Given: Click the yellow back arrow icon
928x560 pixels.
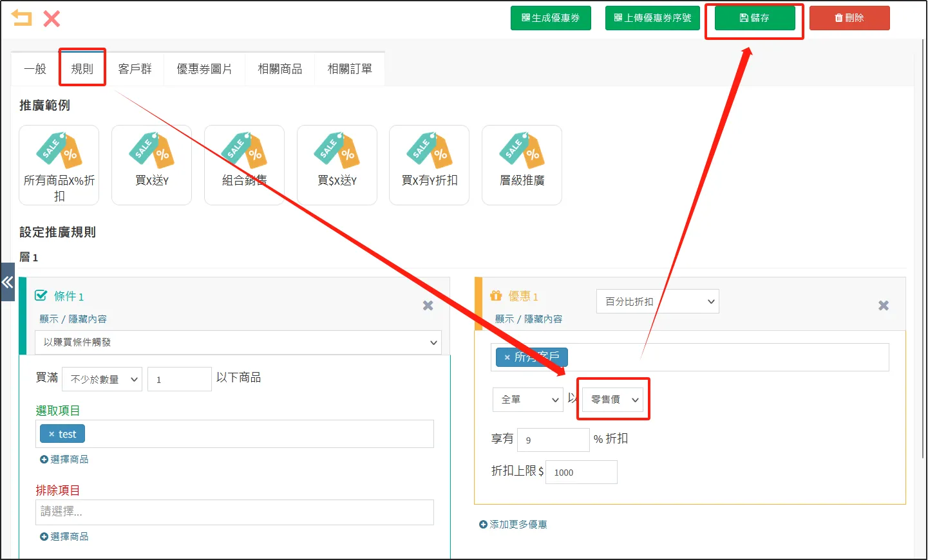Looking at the screenshot, I should coord(21,18).
